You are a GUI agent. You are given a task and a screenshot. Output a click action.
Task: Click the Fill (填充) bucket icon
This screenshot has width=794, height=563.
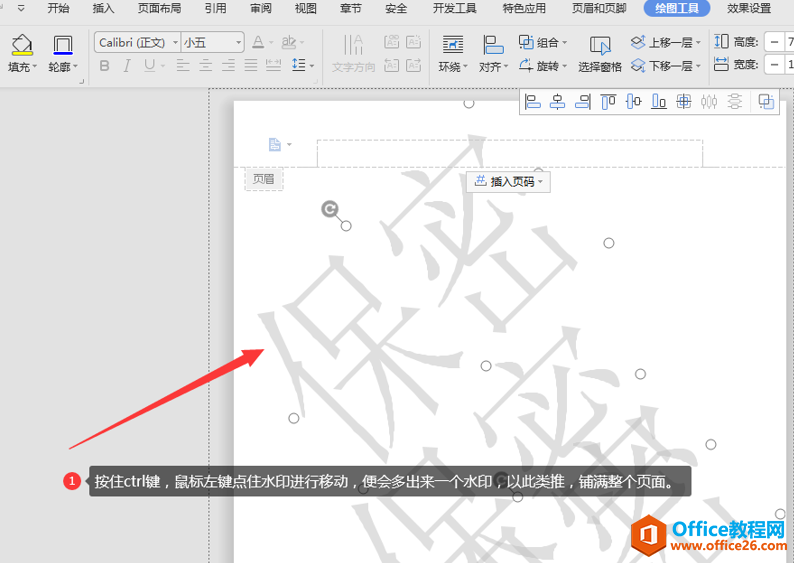coord(22,45)
